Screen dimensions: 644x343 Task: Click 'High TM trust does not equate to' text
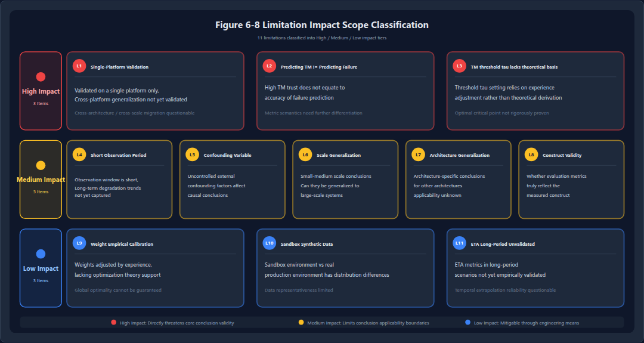coord(305,88)
